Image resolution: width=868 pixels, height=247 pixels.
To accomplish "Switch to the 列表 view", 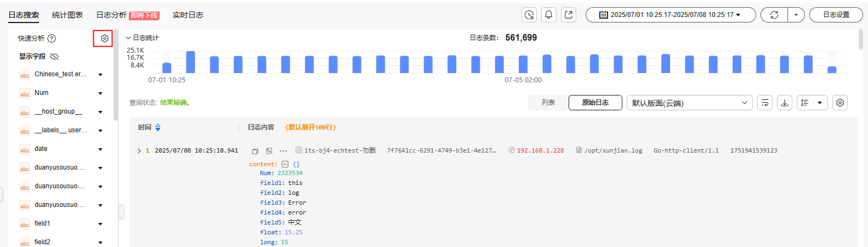I will tap(548, 103).
